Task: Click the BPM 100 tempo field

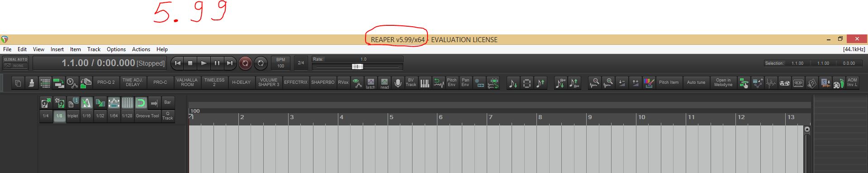Action: point(280,63)
